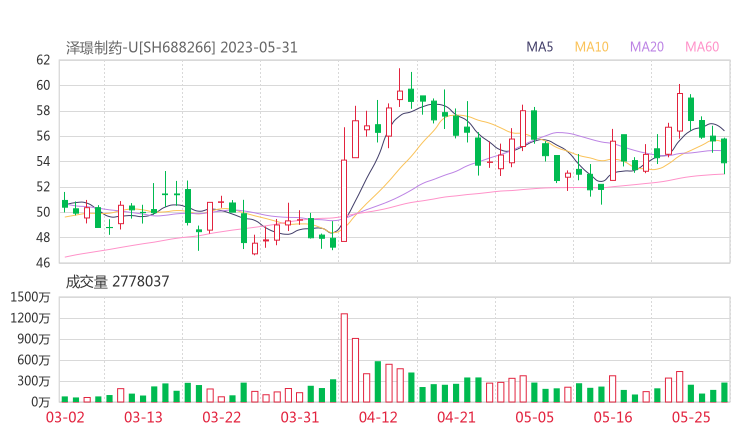The image size is (740, 440).
Task: Click the MA60 legend label
Action: 702,47
